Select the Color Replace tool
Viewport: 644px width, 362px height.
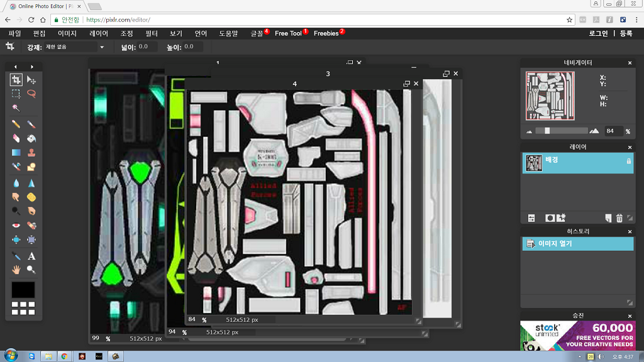[16, 167]
